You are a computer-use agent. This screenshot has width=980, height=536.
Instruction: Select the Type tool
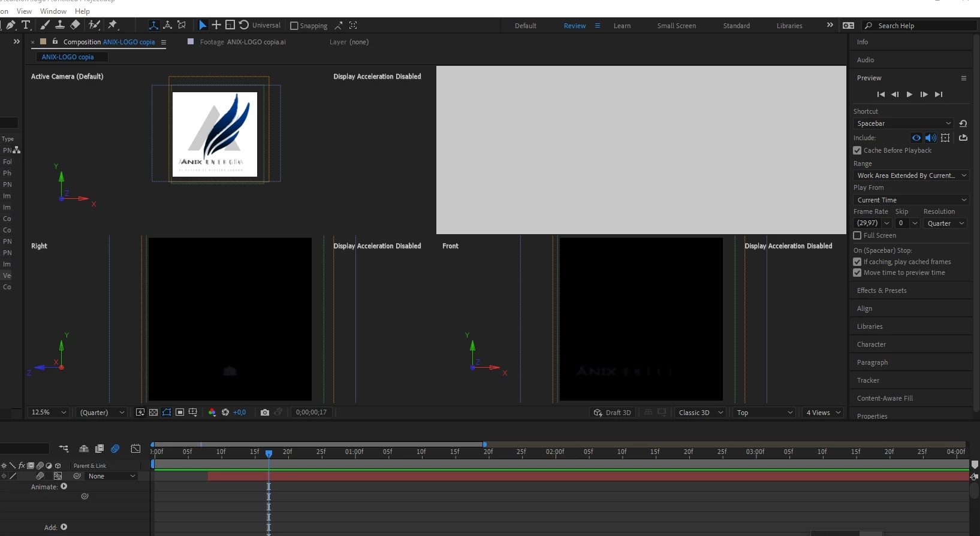tap(26, 25)
